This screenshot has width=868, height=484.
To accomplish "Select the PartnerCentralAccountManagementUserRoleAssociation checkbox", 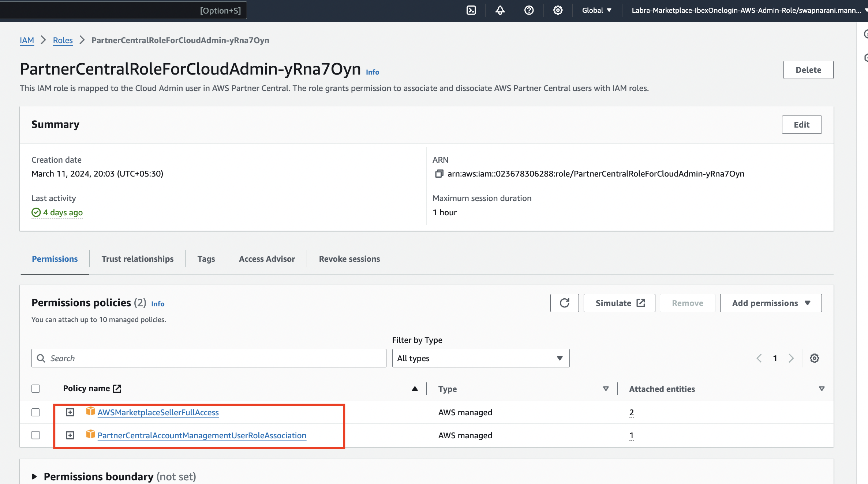I will click(x=35, y=435).
